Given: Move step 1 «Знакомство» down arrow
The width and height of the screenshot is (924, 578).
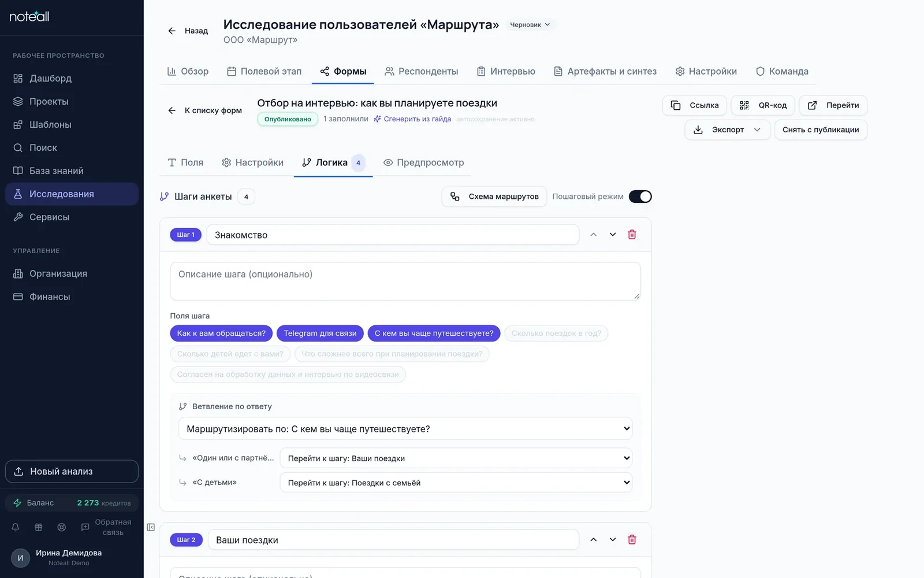Looking at the screenshot, I should point(613,235).
